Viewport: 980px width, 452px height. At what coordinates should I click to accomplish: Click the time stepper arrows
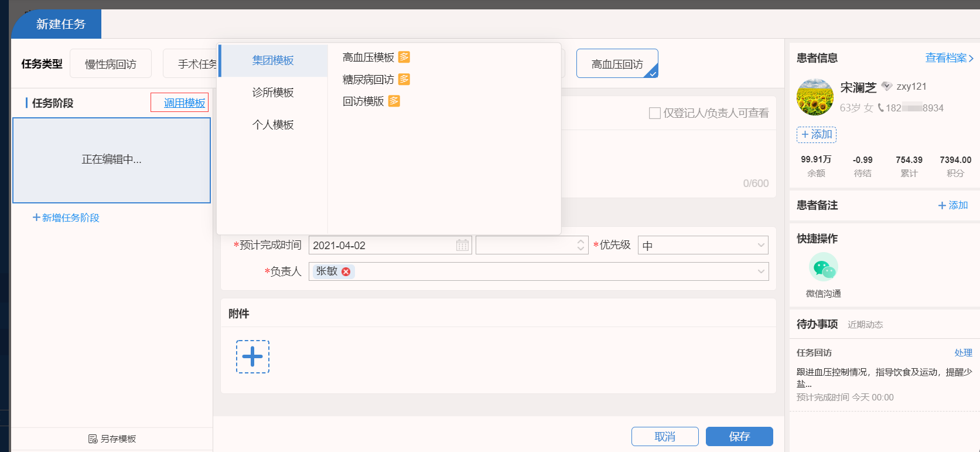[581, 245]
